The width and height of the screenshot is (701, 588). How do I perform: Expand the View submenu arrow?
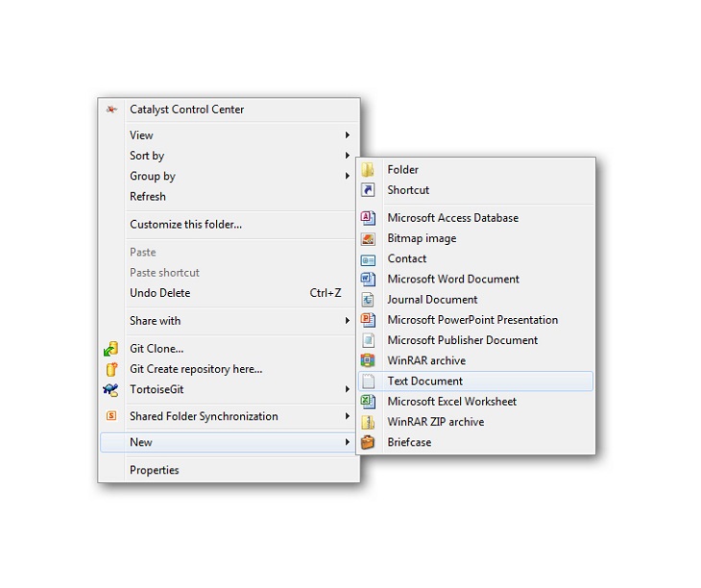[x=348, y=135]
